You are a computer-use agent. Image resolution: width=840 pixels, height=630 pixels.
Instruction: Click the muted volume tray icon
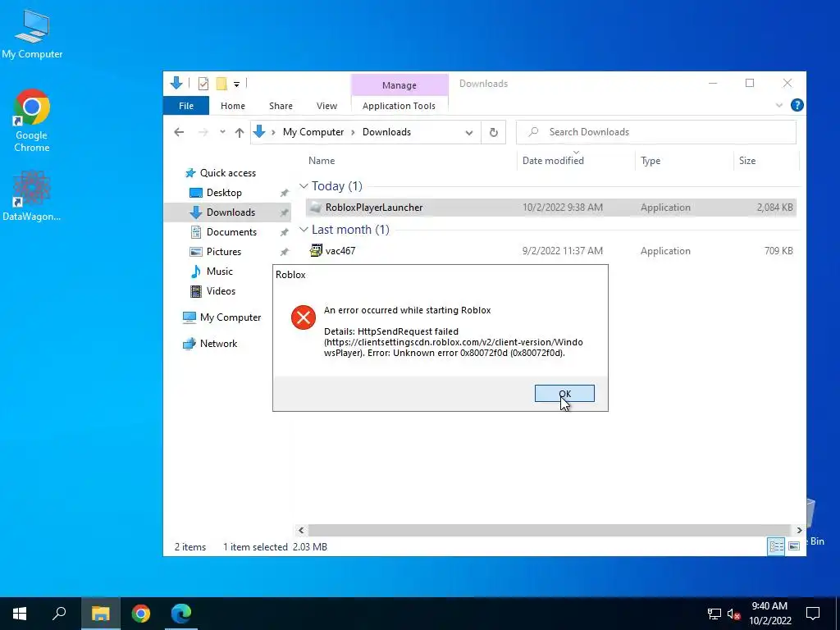click(x=734, y=614)
